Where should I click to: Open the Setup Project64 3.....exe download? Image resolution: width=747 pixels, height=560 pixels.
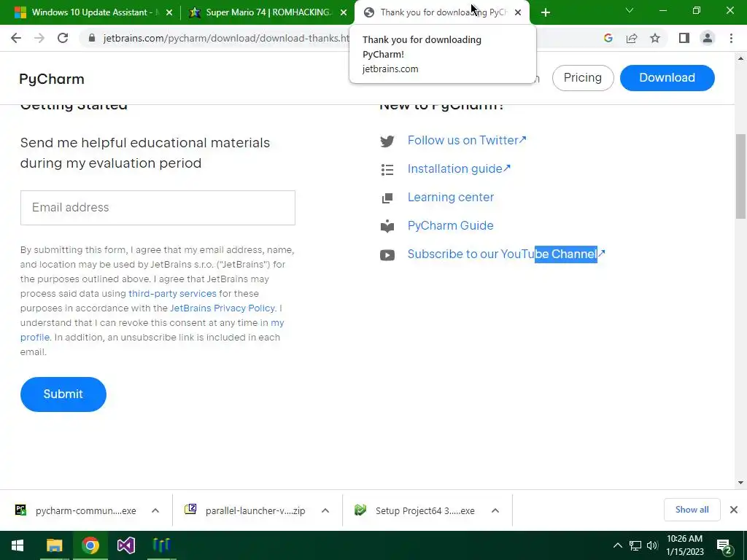pos(414,510)
